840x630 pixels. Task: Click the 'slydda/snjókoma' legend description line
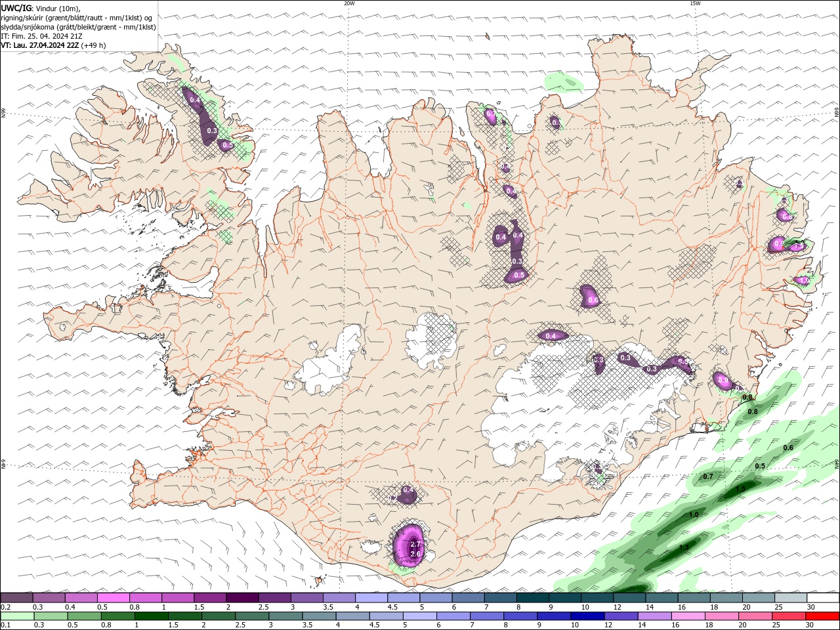78,27
